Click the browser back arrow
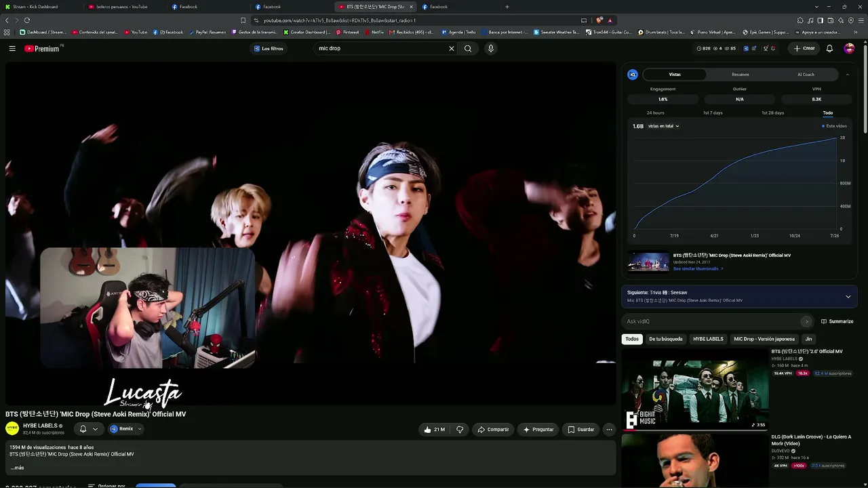The width and height of the screenshot is (868, 488). click(7, 20)
